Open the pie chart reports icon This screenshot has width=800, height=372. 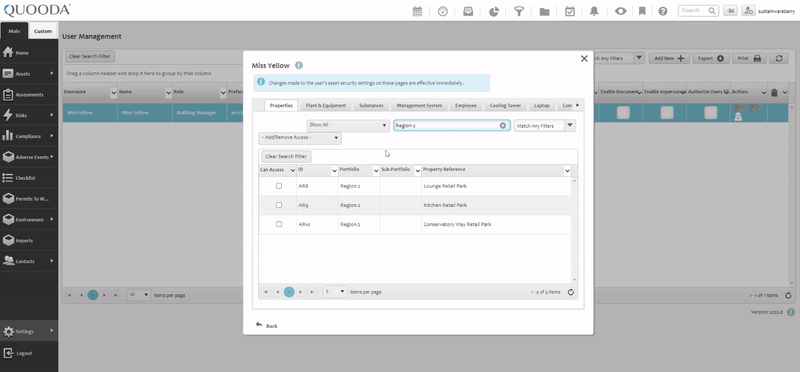[x=493, y=11]
